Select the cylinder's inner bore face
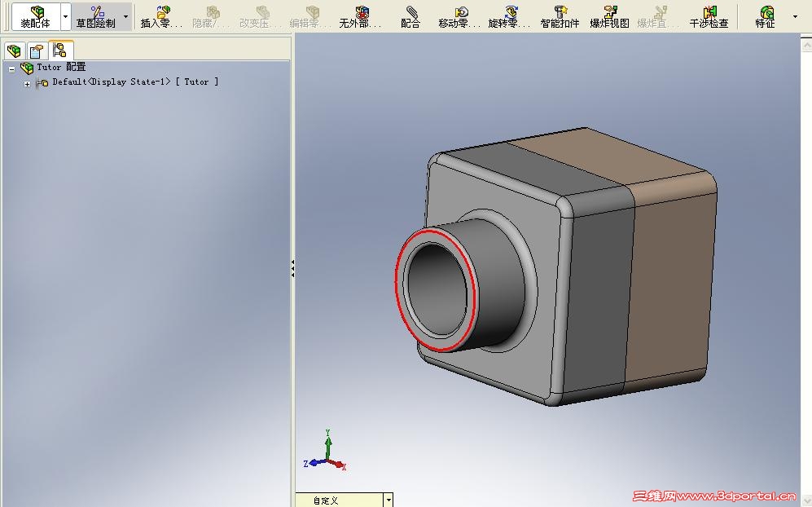This screenshot has width=812, height=507. (437, 288)
